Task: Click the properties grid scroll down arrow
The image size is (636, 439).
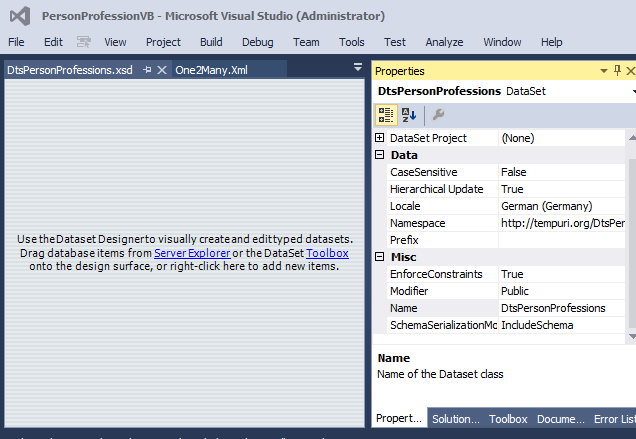Action: 632,336
